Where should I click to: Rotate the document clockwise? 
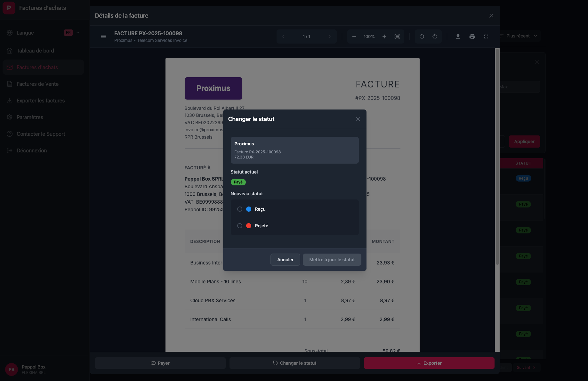(x=435, y=36)
